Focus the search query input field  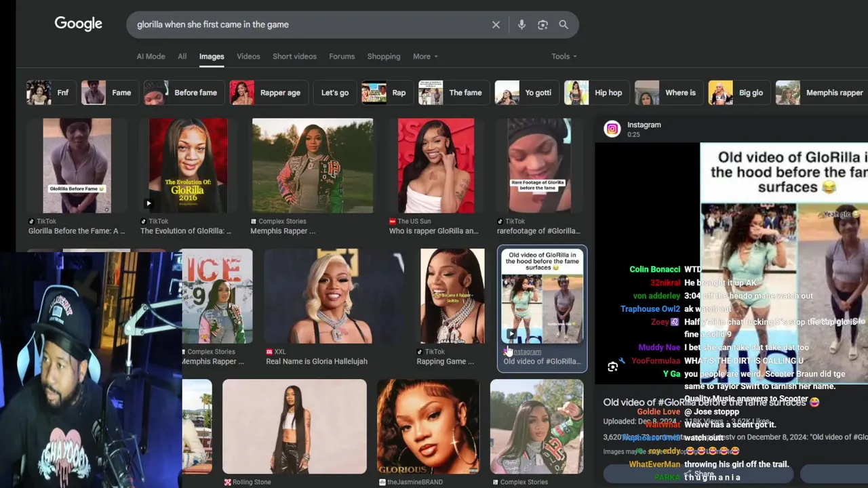tap(309, 24)
